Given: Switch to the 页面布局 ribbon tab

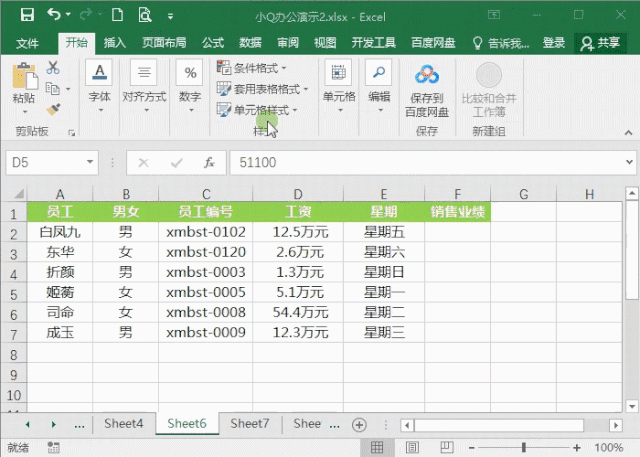Looking at the screenshot, I should [164, 42].
